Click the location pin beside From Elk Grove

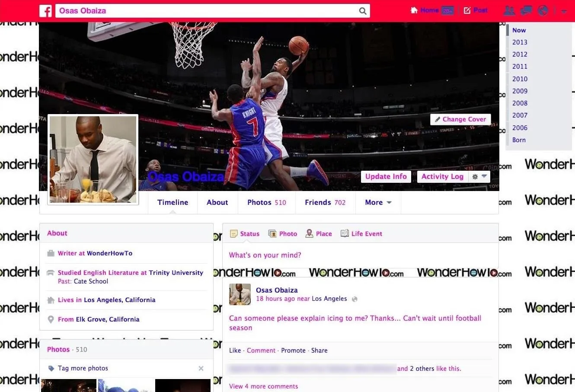[x=51, y=319]
